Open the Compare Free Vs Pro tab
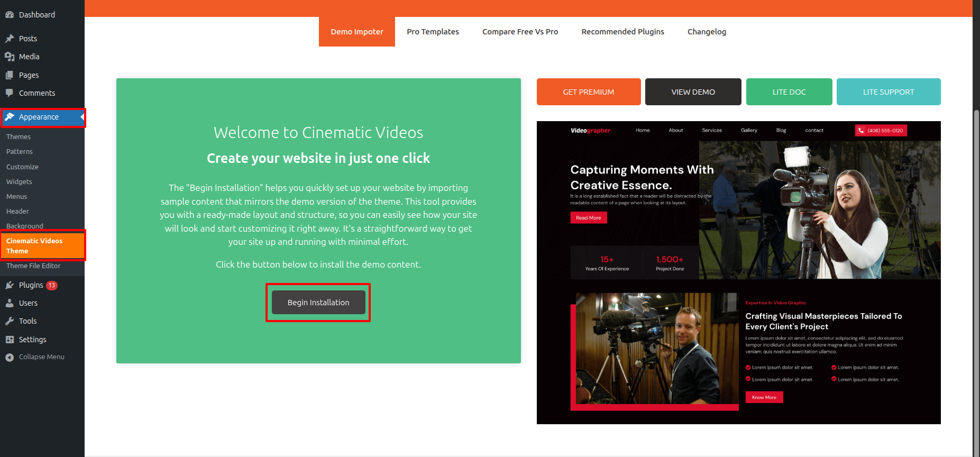This screenshot has height=457, width=980. click(520, 32)
